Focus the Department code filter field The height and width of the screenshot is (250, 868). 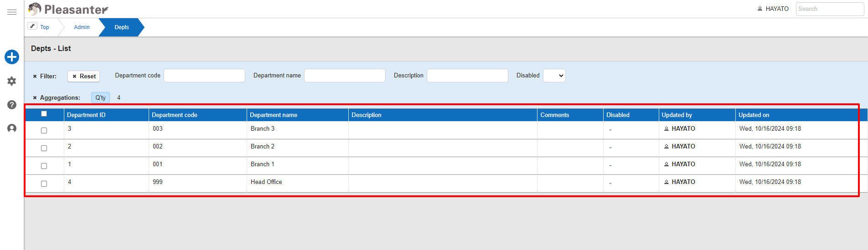204,76
